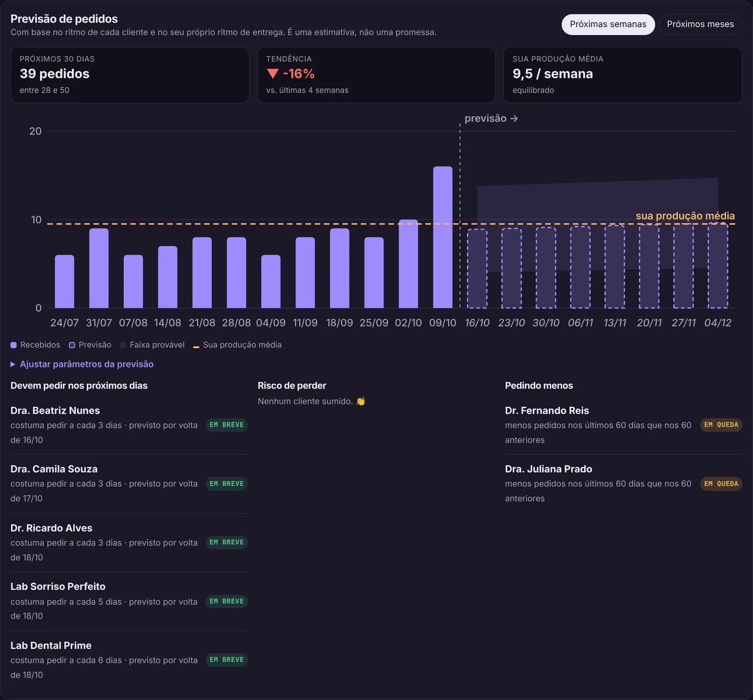The height and width of the screenshot is (700, 753).
Task: Open Dra. Beatriz Nunes client row
Action: tap(129, 425)
